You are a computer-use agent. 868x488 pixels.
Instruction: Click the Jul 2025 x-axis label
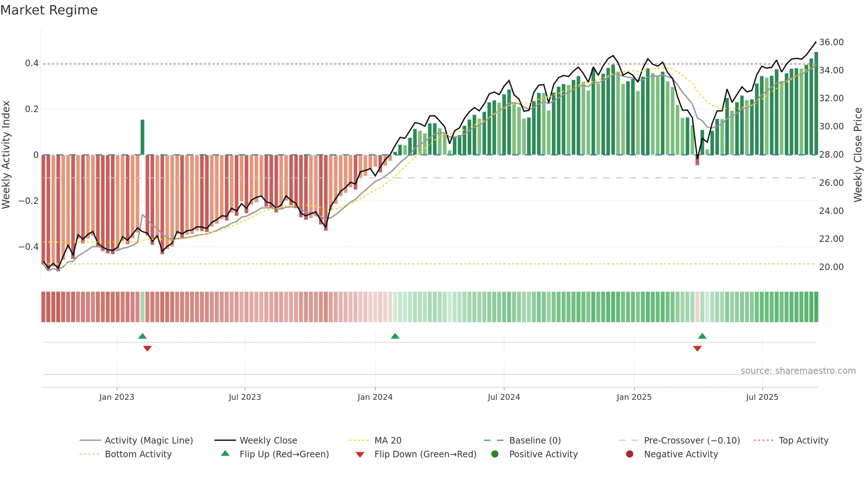762,397
